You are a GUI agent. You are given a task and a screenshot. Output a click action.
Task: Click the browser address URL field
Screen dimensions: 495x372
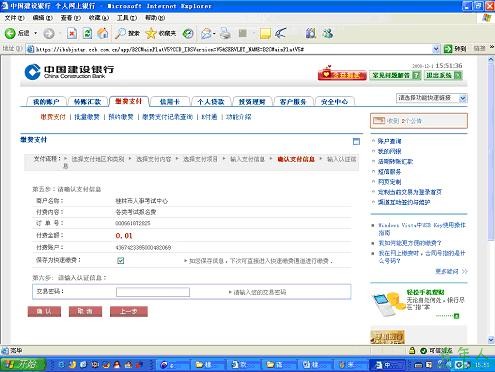pos(233,49)
